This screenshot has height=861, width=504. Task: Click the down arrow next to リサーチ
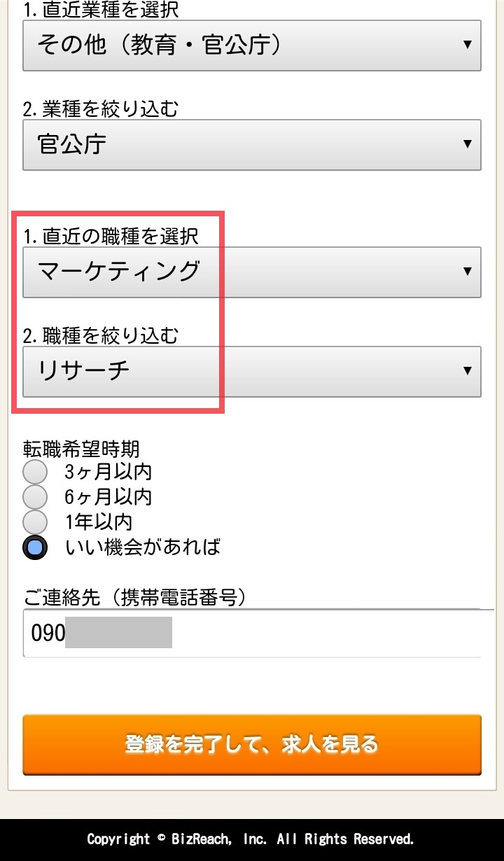click(x=467, y=371)
